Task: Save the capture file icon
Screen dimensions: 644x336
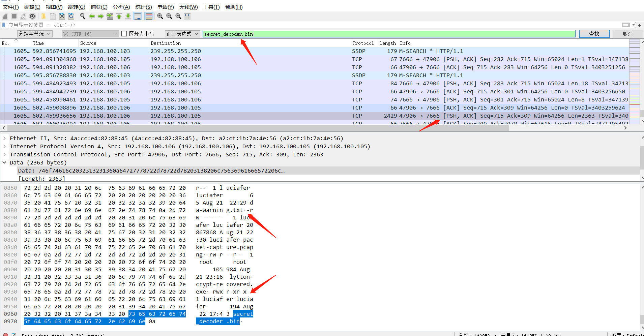Action: [x=53, y=16]
